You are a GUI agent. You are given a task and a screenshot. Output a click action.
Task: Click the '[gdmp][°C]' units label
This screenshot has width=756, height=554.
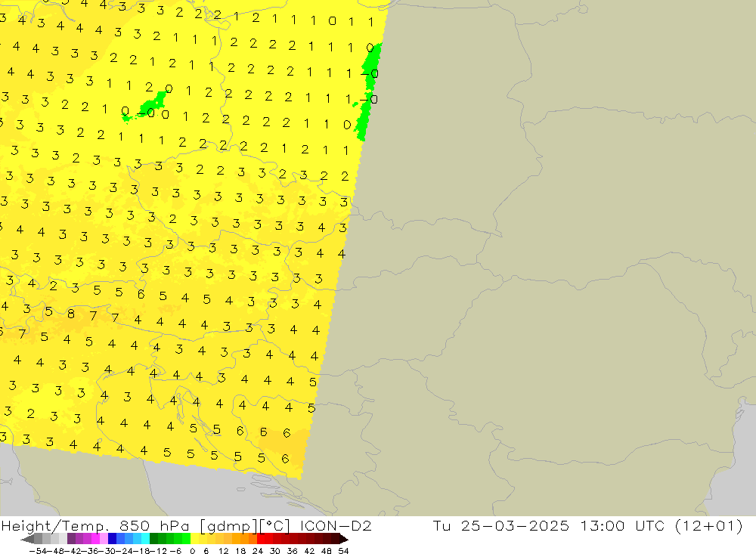[x=245, y=525]
